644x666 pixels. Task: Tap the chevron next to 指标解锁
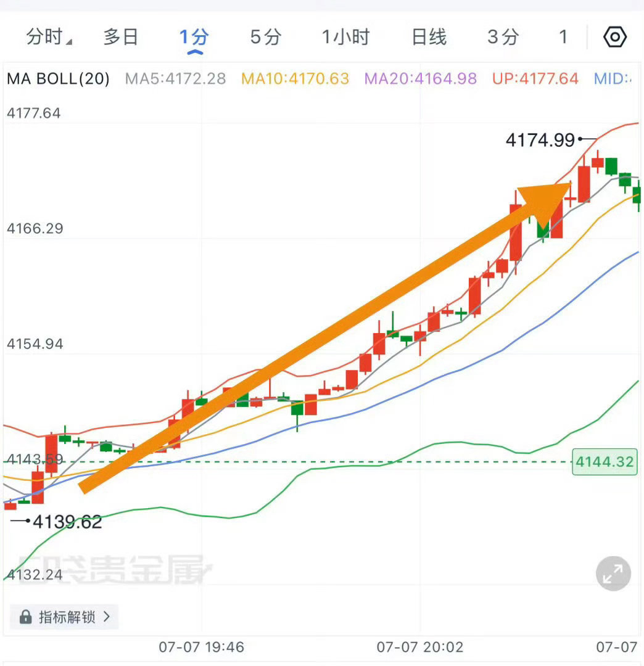click(106, 617)
